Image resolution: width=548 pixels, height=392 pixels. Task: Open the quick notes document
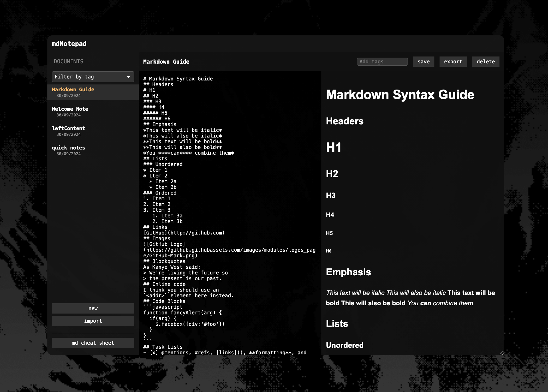click(x=93, y=150)
